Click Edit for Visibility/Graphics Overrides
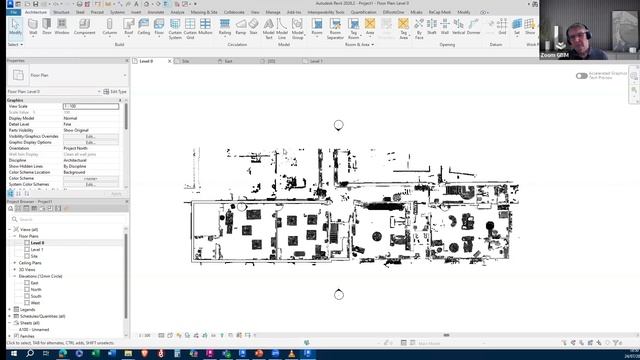This screenshot has height=360, width=640. click(91, 136)
